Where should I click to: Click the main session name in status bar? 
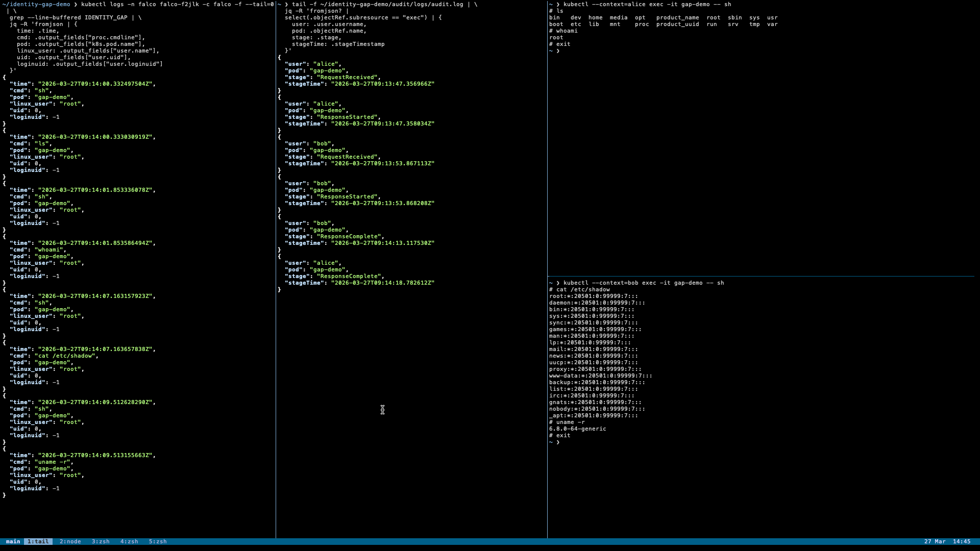pyautogui.click(x=13, y=541)
